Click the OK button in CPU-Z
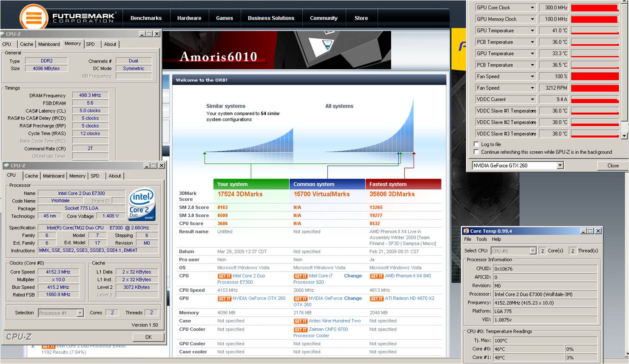The image size is (629, 364). coord(148,337)
